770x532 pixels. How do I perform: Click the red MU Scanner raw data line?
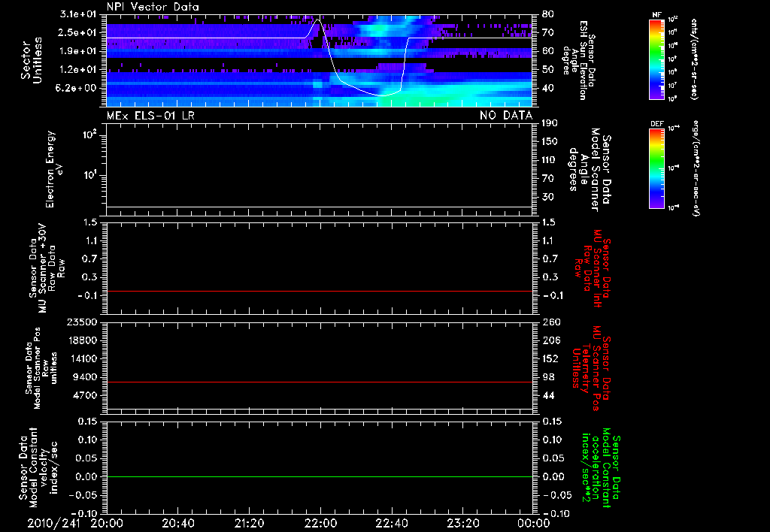click(x=320, y=291)
